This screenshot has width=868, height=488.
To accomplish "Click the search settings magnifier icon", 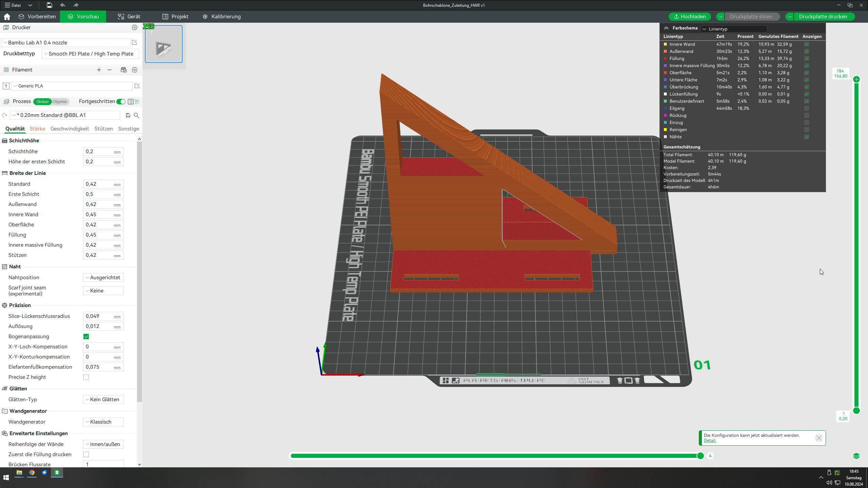I will (136, 115).
